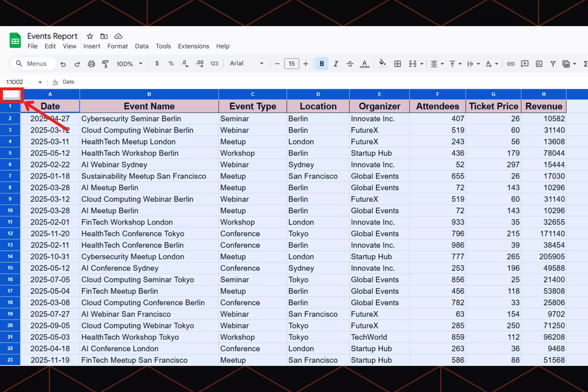Open the fill color paint bucket

(382, 64)
